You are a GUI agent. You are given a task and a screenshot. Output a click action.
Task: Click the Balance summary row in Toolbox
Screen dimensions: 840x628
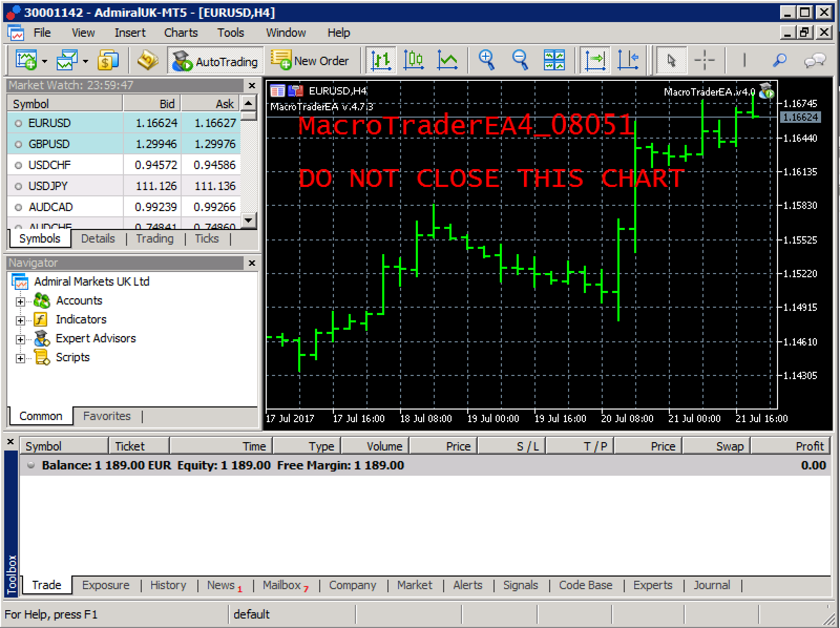tap(425, 465)
